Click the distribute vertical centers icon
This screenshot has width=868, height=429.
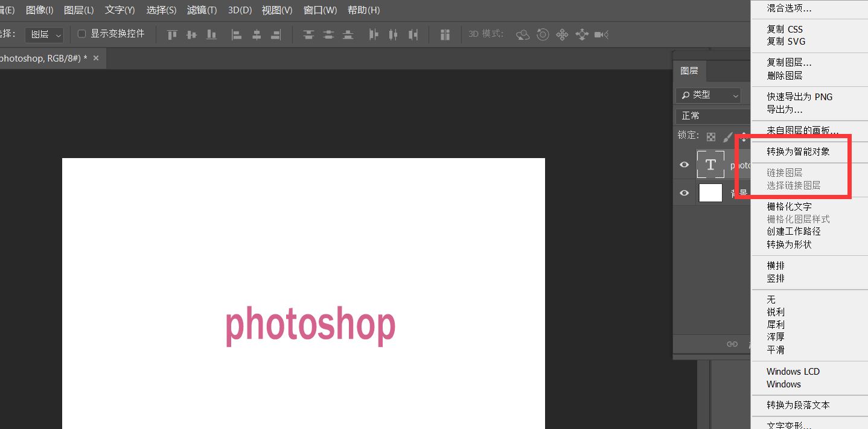click(328, 34)
